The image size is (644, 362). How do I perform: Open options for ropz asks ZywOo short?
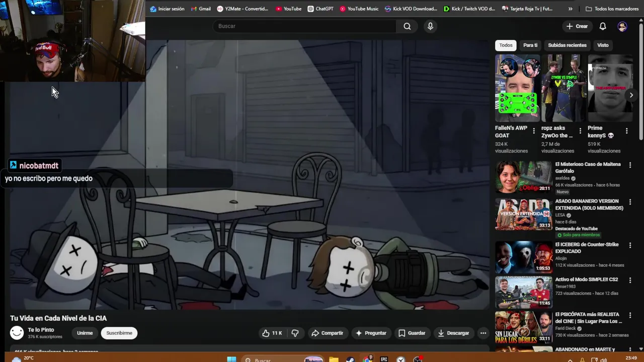(x=580, y=131)
